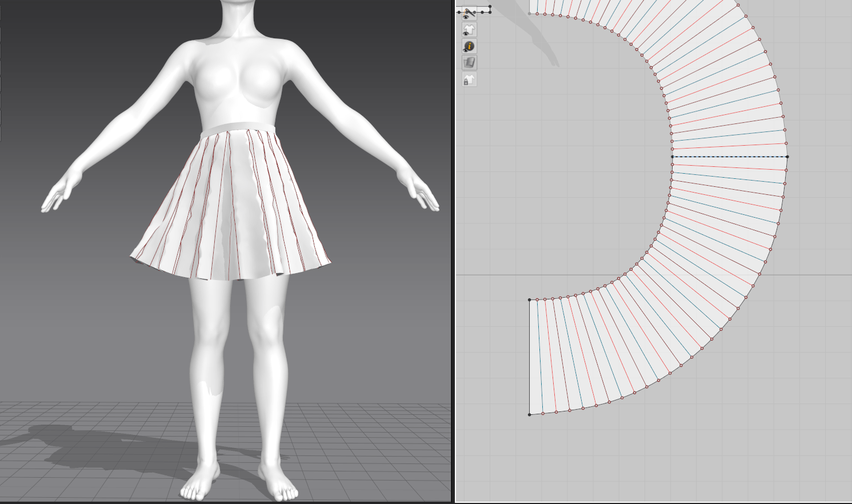Select the straight vertical edge of skirt pattern
The image size is (852, 504).
click(x=530, y=357)
